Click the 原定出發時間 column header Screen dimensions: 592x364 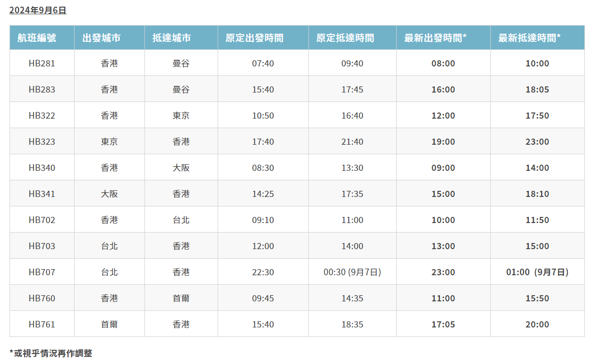[x=263, y=38]
